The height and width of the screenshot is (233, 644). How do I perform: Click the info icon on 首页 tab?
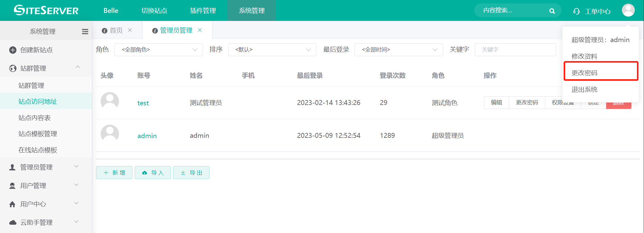click(104, 31)
